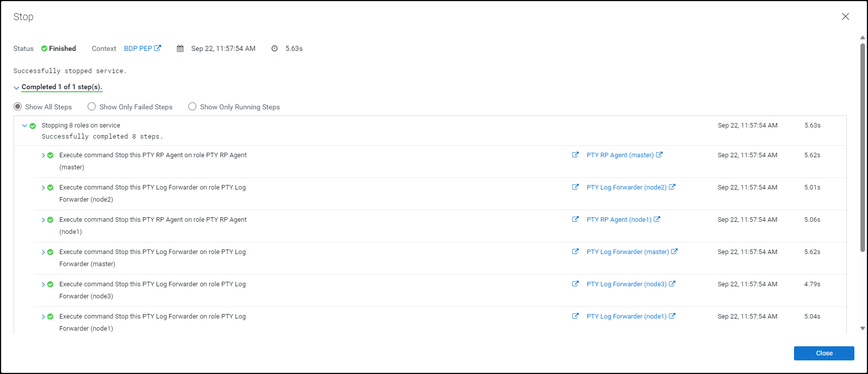This screenshot has width=868, height=374.
Task: Close the Stop dialog with X
Action: point(845,17)
